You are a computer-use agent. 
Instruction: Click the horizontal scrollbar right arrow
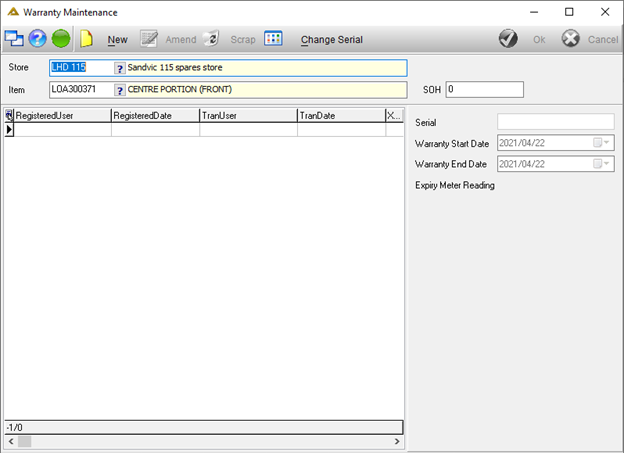397,441
